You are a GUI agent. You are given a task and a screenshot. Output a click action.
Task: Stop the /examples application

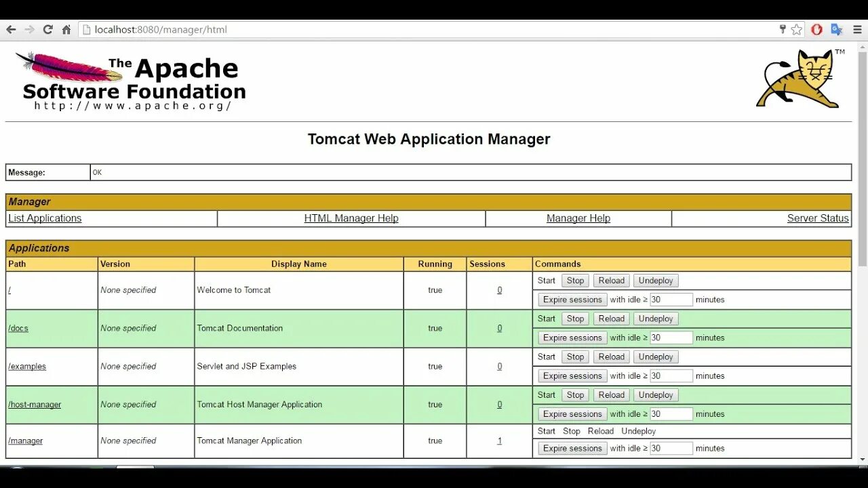click(x=575, y=357)
